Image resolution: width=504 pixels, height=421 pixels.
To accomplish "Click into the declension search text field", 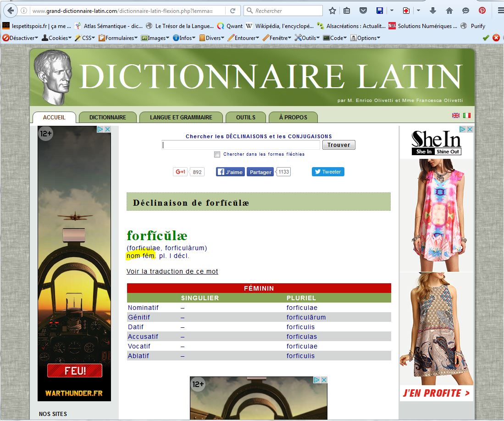I will click(x=241, y=145).
